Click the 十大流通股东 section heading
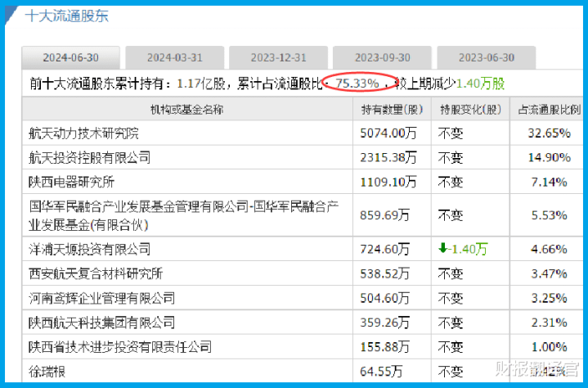The image size is (588, 388). click(x=67, y=16)
